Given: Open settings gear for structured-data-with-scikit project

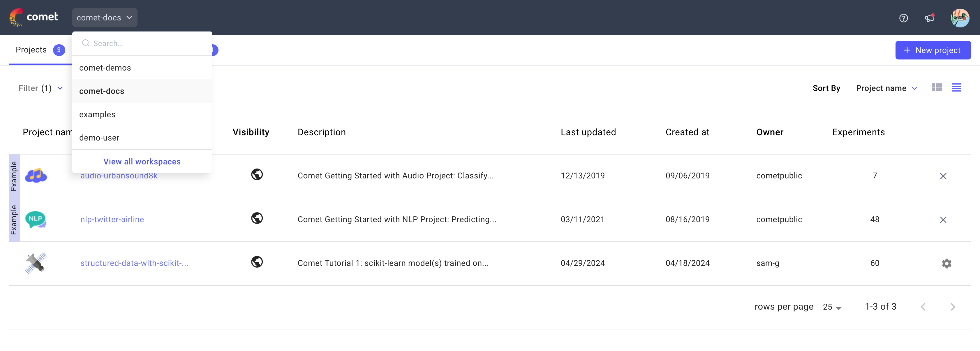Looking at the screenshot, I should [x=946, y=263].
